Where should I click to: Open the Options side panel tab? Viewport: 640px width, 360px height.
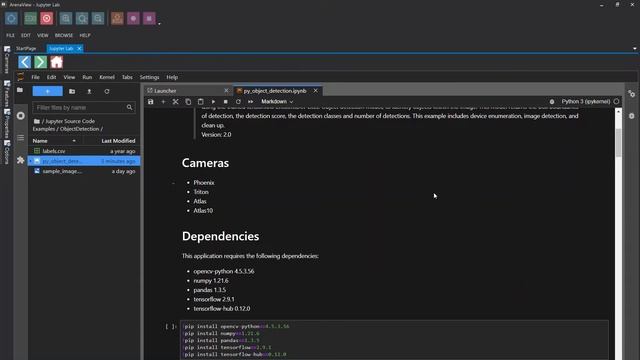[7, 152]
